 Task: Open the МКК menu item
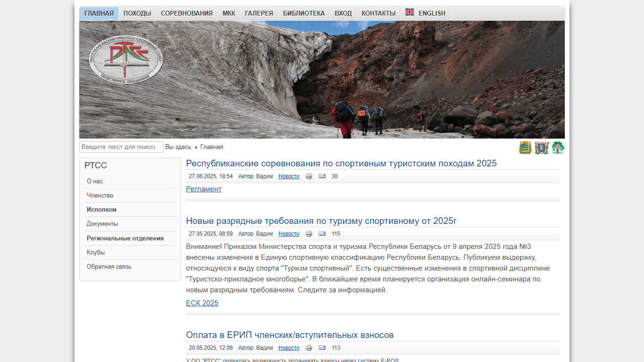pyautogui.click(x=229, y=13)
